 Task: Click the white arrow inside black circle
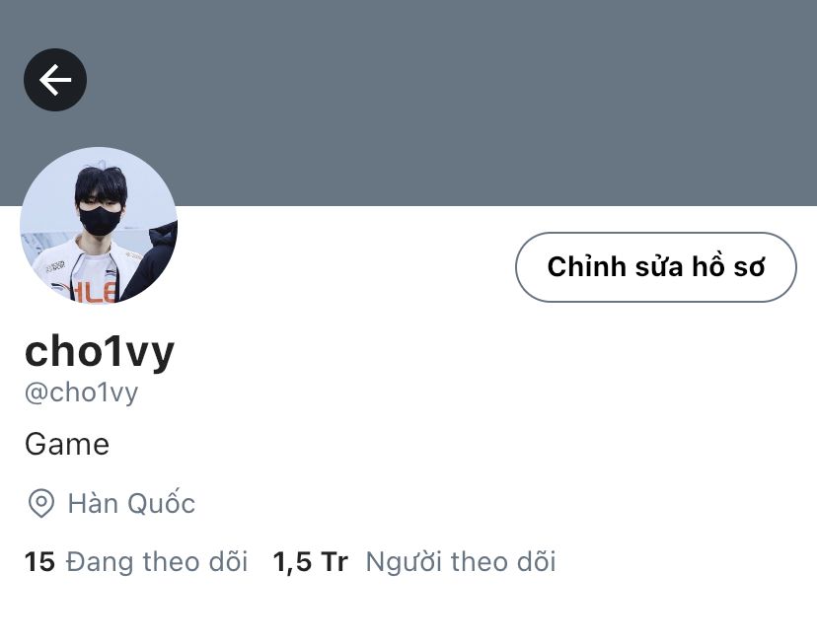55,80
